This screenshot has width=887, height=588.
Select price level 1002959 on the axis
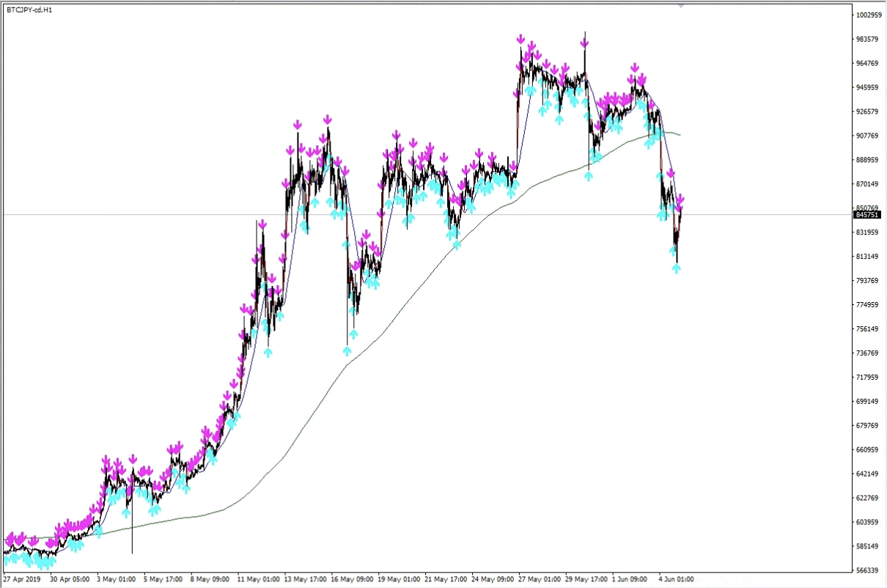pyautogui.click(x=868, y=15)
